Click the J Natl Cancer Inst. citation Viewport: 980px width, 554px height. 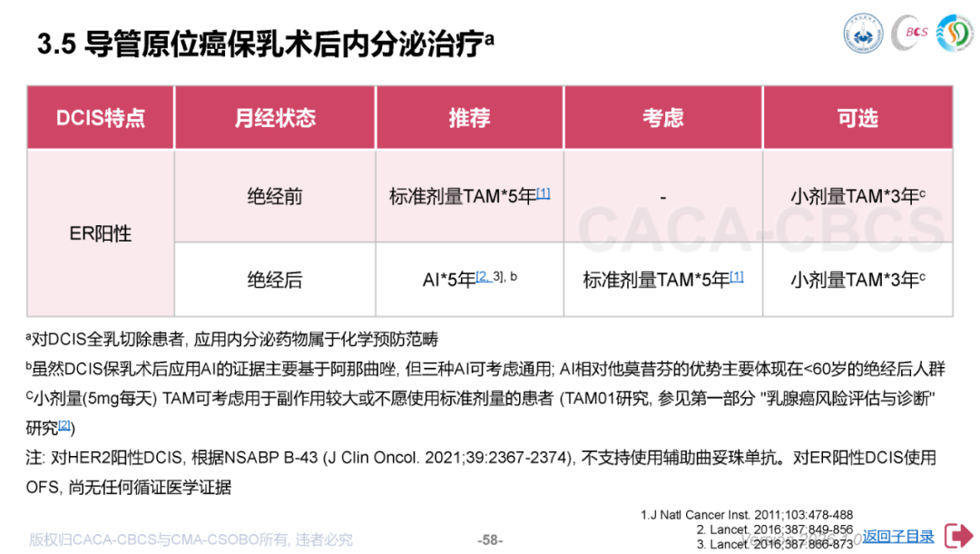click(747, 515)
